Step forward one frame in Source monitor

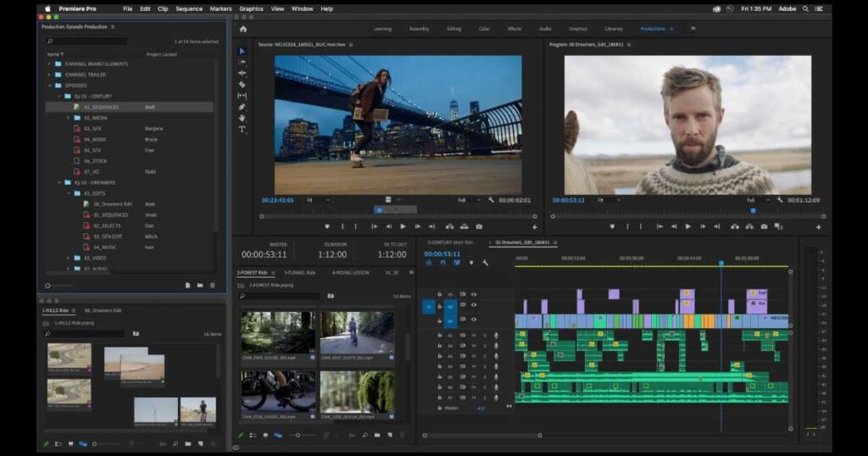coord(417,226)
